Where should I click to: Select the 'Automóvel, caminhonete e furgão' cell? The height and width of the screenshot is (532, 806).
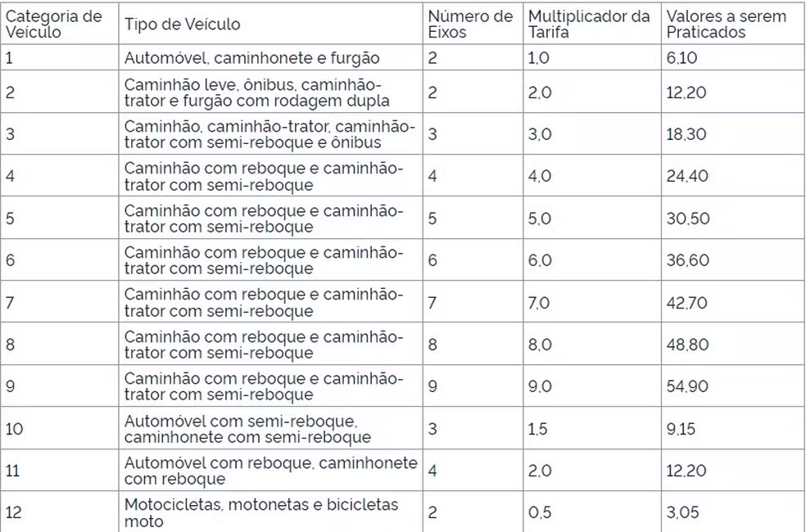[271, 57]
